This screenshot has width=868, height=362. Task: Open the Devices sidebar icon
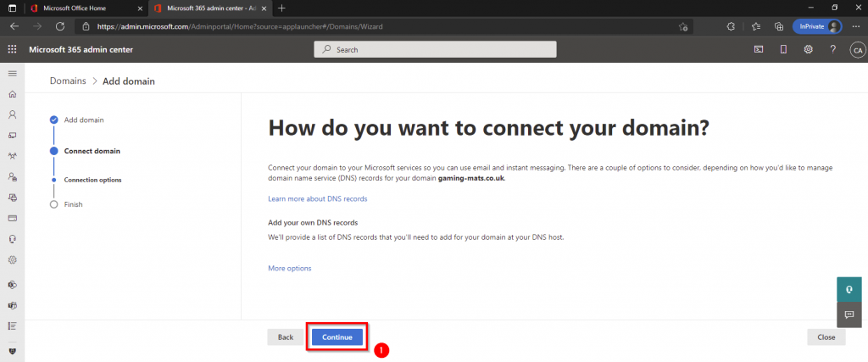tap(12, 135)
